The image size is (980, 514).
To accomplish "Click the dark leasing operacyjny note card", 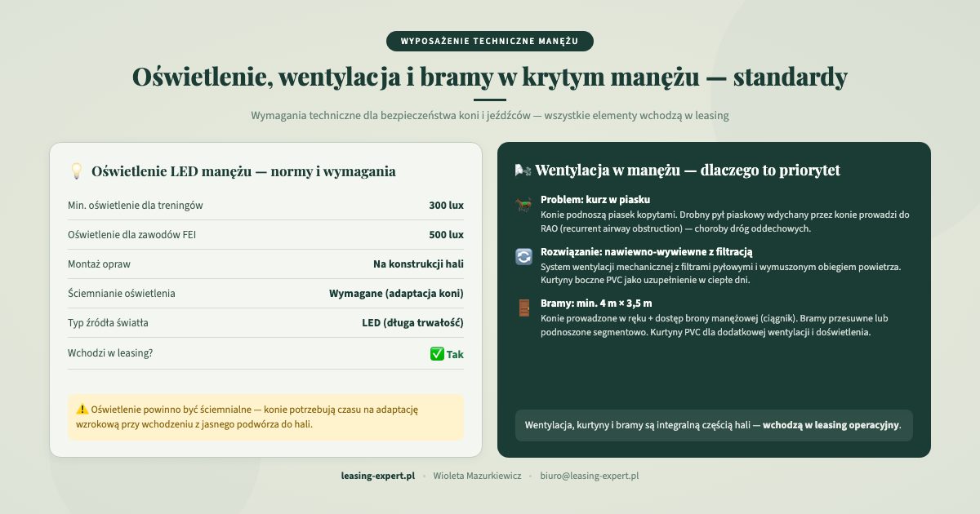I will [x=714, y=425].
